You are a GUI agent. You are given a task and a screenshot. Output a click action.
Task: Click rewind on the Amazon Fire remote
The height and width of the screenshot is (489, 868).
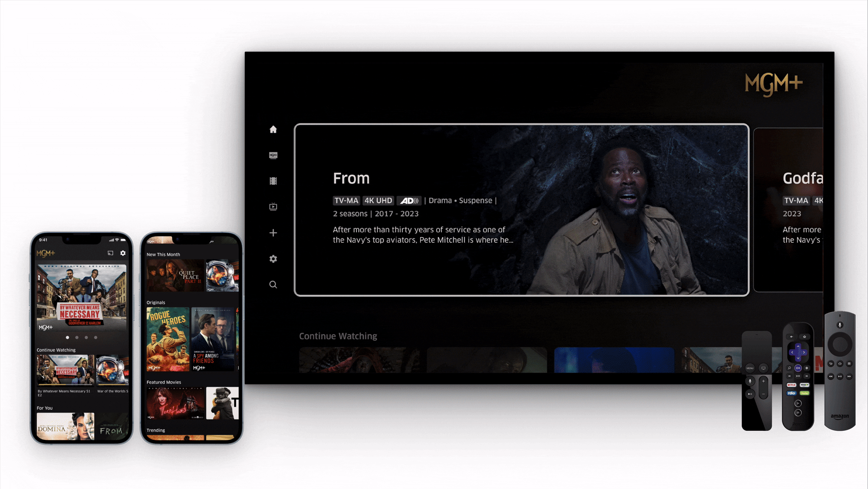point(831,376)
